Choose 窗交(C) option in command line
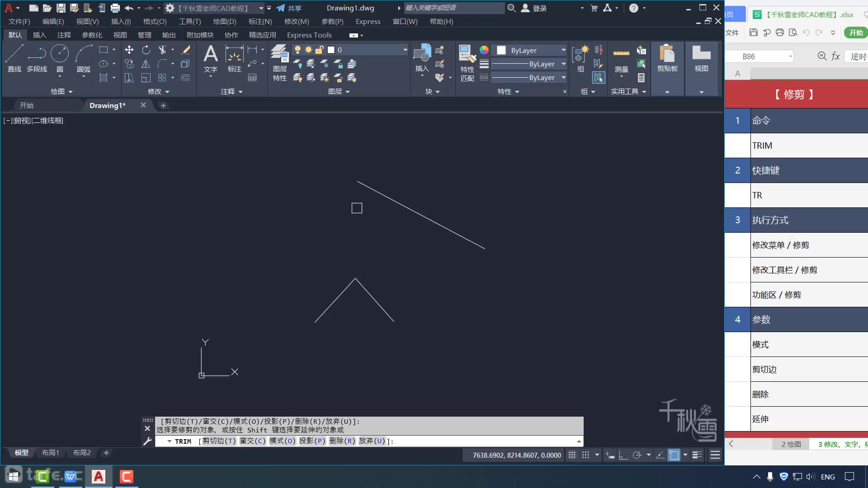 [253, 441]
